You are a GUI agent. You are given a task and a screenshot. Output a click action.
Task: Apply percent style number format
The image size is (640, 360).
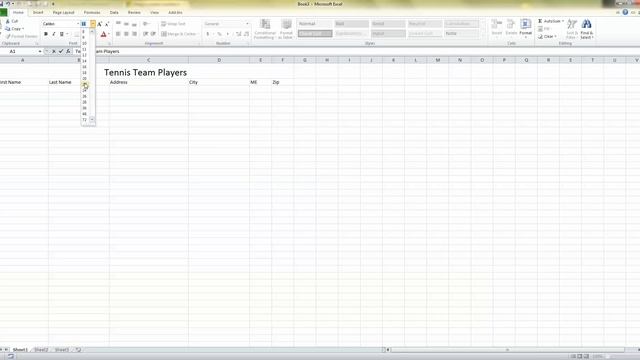tap(219, 34)
